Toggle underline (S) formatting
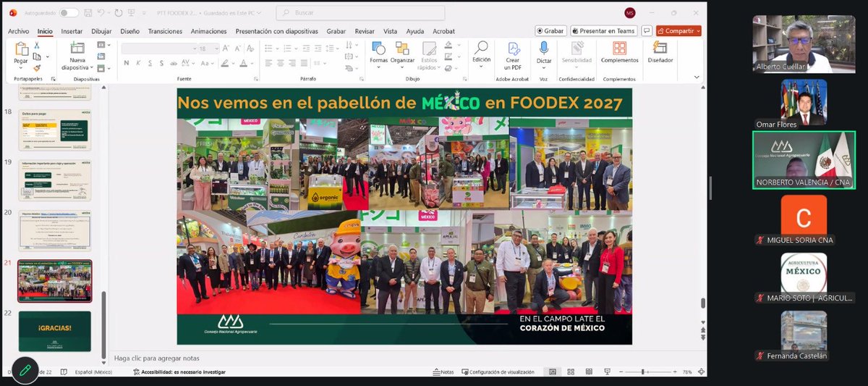The image size is (868, 386). click(x=150, y=63)
